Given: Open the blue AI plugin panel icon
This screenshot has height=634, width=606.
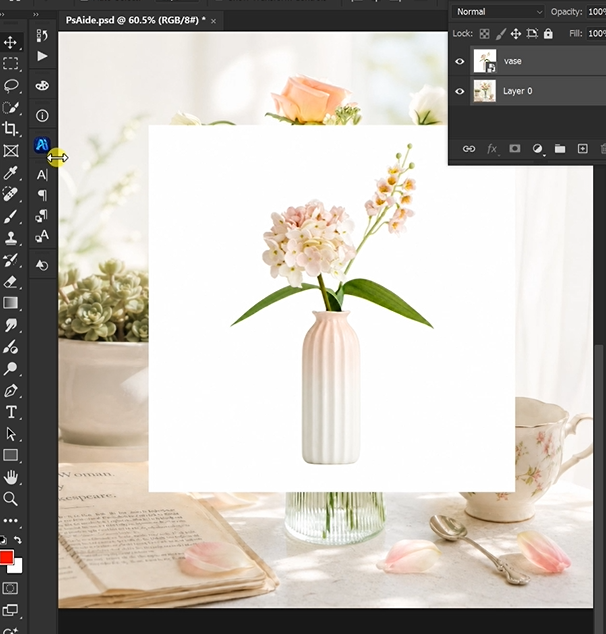Looking at the screenshot, I should (42, 145).
